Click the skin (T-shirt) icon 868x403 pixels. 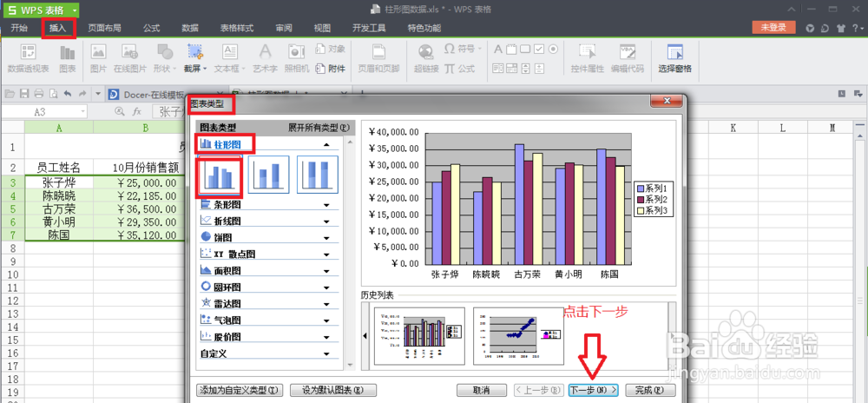point(841,29)
